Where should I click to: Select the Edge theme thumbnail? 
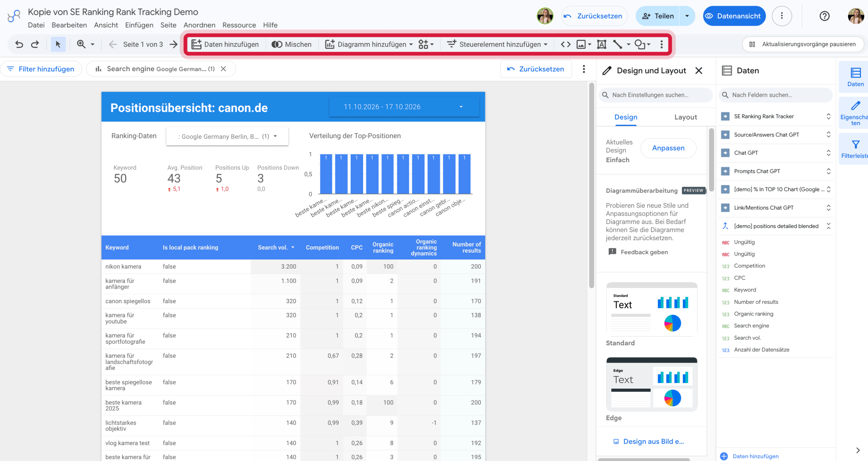pyautogui.click(x=652, y=384)
